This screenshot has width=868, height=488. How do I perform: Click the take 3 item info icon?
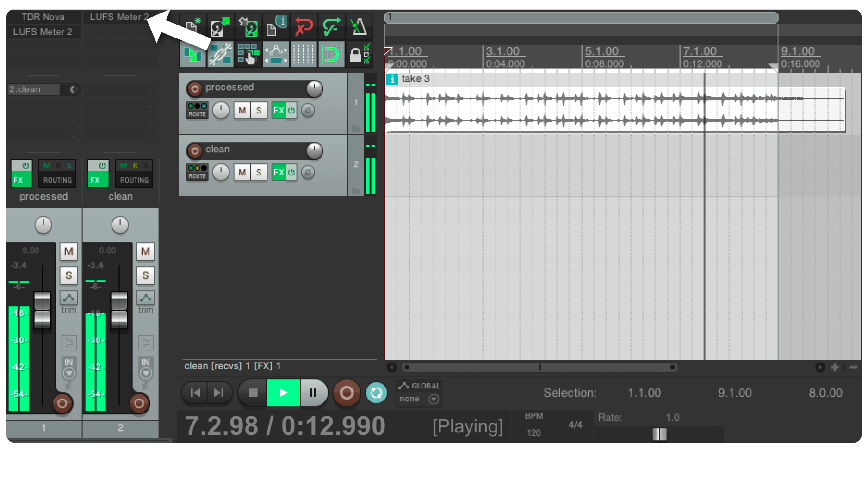click(392, 79)
